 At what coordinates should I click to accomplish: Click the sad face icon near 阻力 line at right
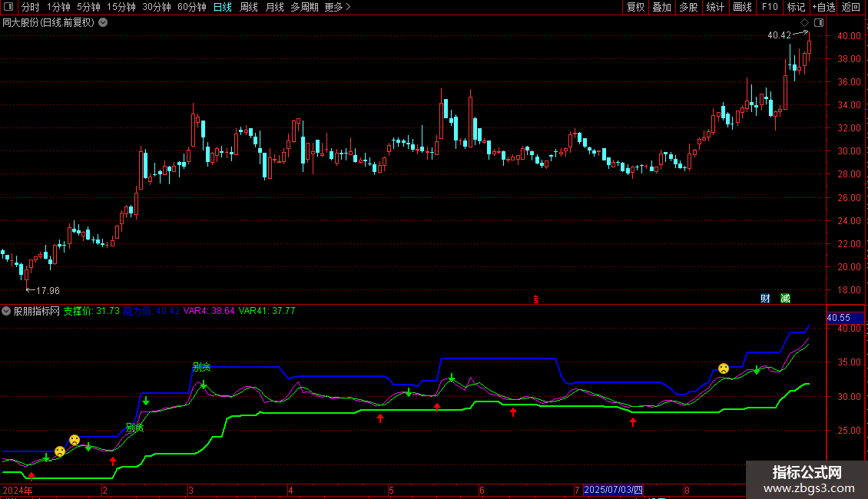point(724,368)
